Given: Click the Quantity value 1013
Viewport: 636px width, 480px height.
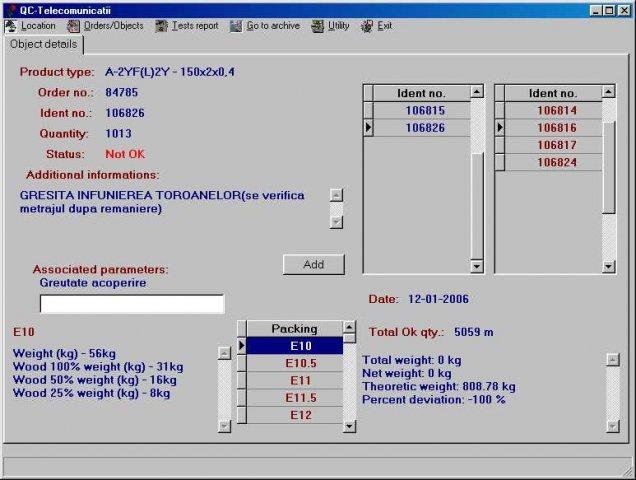Looking at the screenshot, I should click(x=118, y=134).
